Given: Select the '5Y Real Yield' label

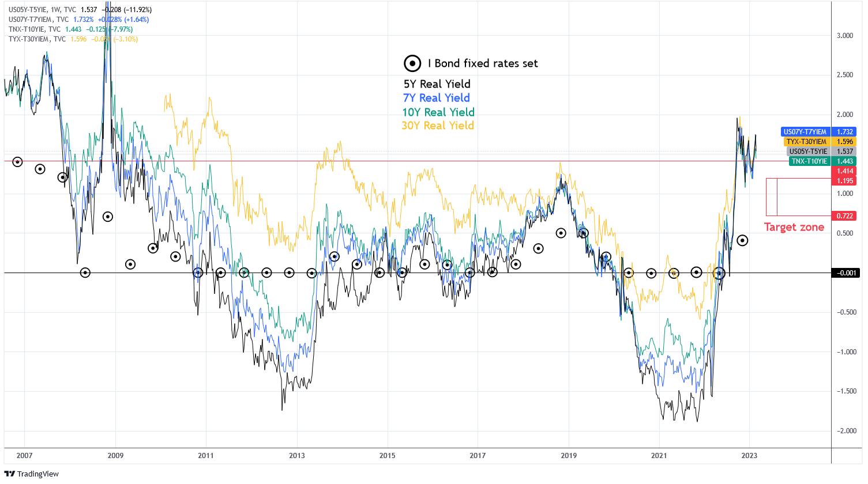Looking at the screenshot, I should coord(437,84).
